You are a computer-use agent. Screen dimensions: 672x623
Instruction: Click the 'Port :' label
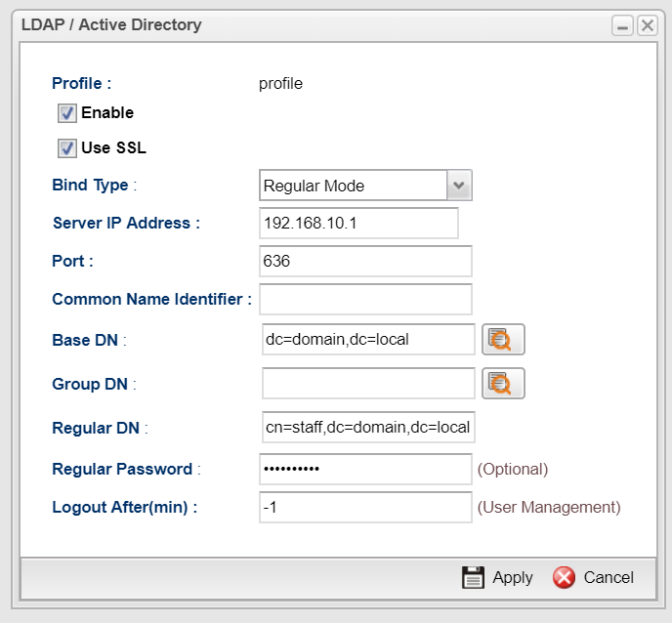(x=72, y=261)
